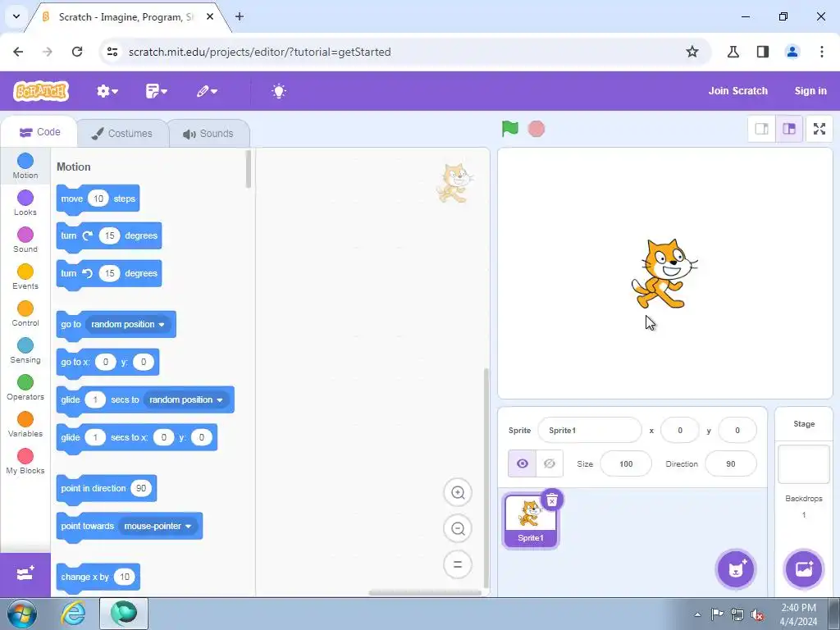Click Choose a Sprite button
The image size is (840, 630).
tap(736, 569)
